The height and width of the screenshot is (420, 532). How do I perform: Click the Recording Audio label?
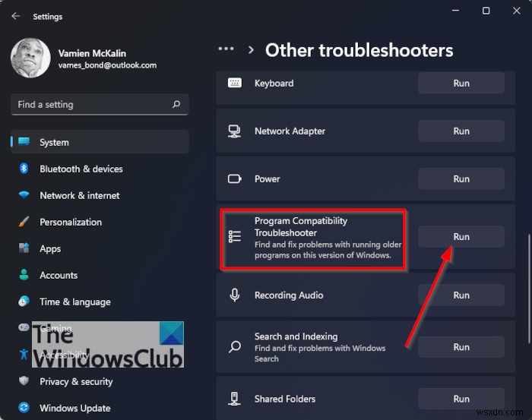(x=289, y=295)
